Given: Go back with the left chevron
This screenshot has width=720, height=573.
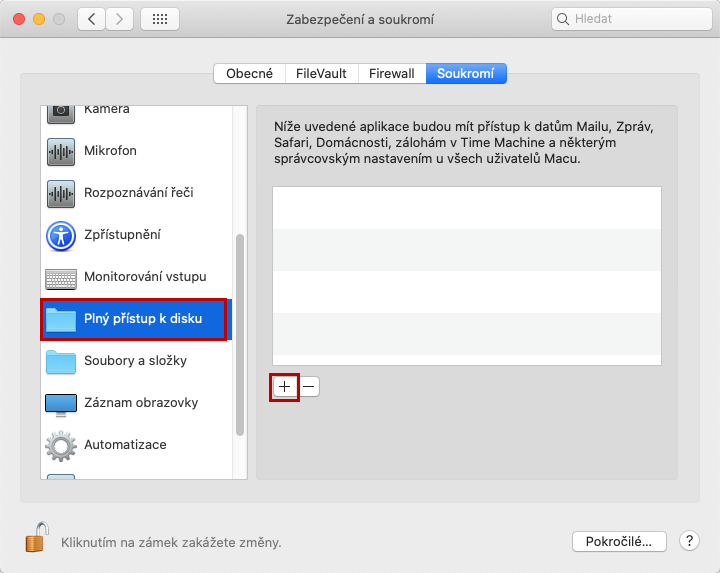Looking at the screenshot, I should tap(91, 19).
